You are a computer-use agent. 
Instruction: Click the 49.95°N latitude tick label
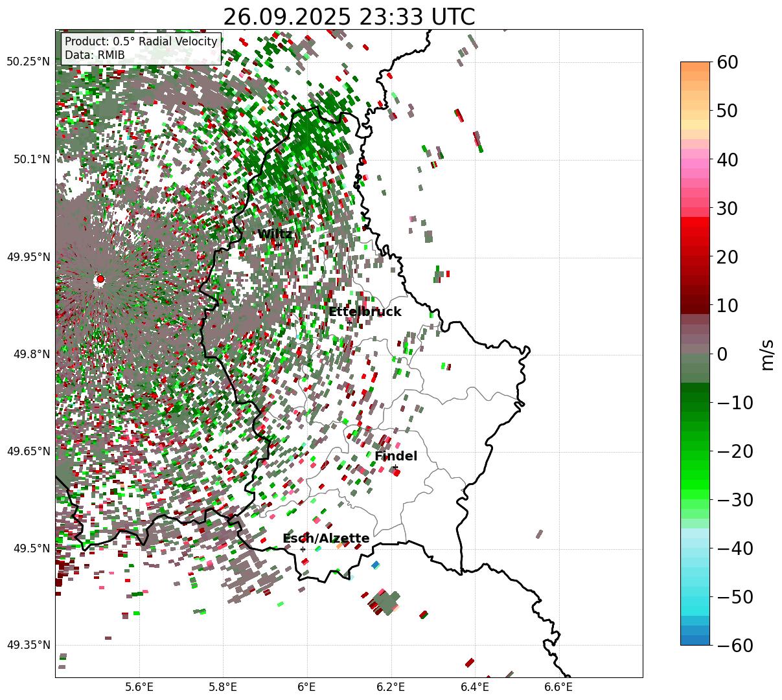tap(28, 257)
